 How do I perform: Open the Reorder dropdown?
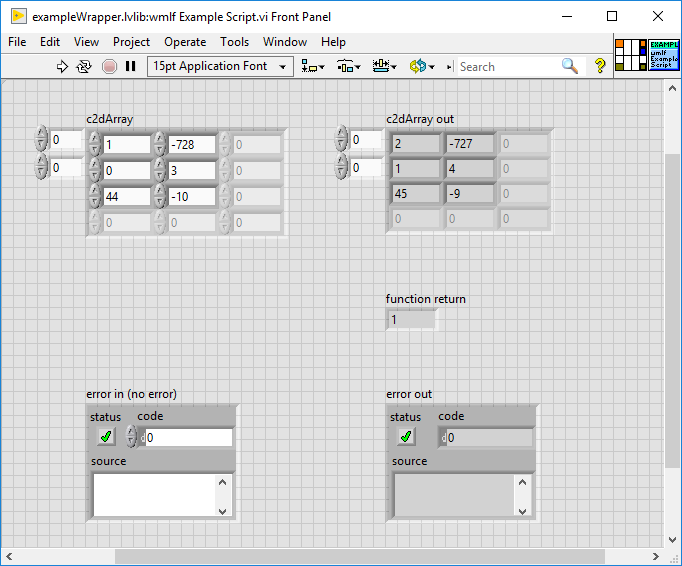pyautogui.click(x=422, y=67)
